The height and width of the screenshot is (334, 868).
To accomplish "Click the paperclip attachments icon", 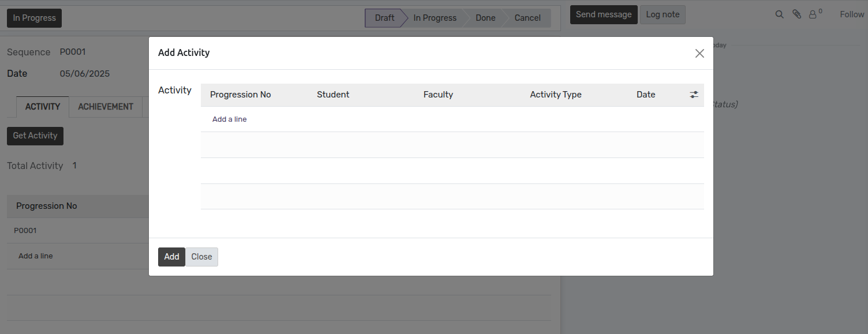I will pyautogui.click(x=796, y=14).
